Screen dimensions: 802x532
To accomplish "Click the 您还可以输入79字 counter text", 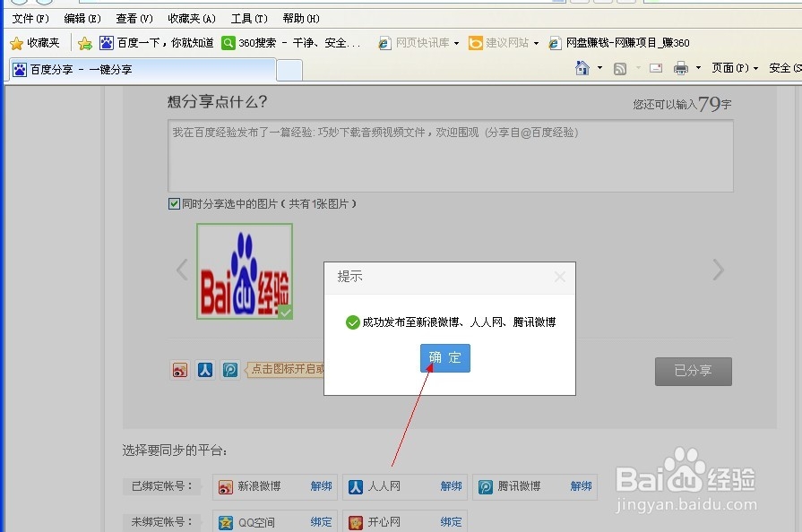I will [x=682, y=104].
